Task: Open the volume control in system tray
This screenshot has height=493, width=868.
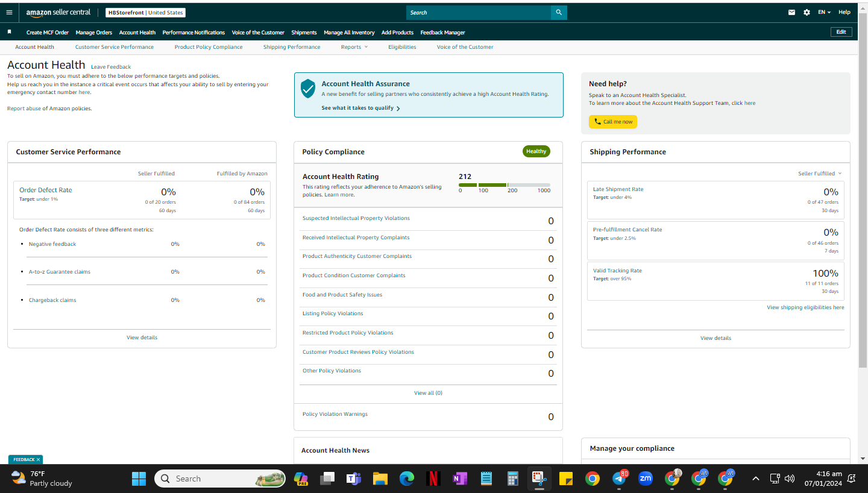Action: coord(790,479)
